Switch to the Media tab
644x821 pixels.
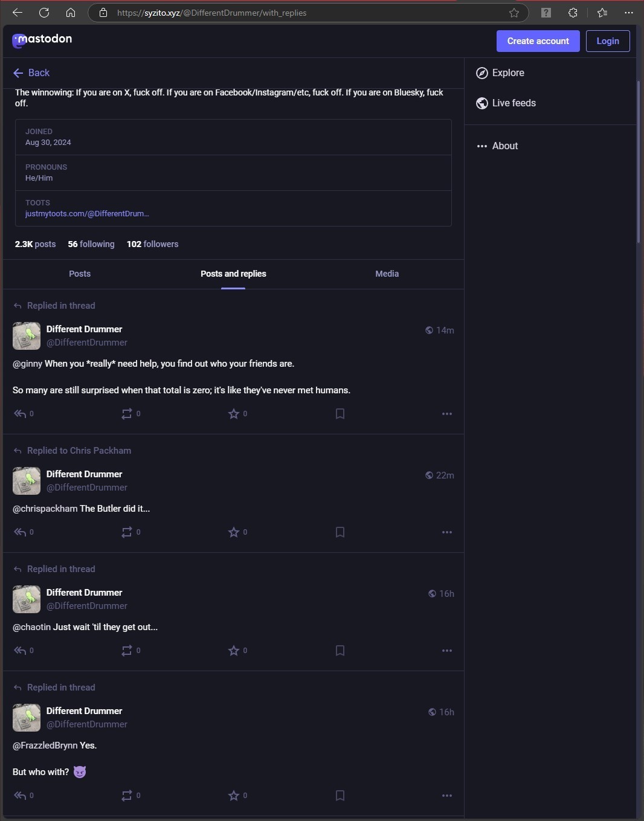click(387, 274)
